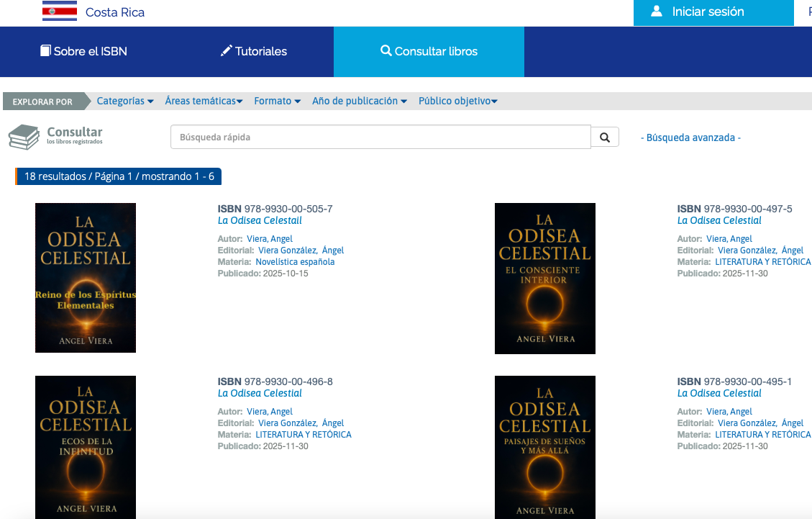Click the stacked books Consultar icon
The image size is (812, 519).
click(24, 137)
